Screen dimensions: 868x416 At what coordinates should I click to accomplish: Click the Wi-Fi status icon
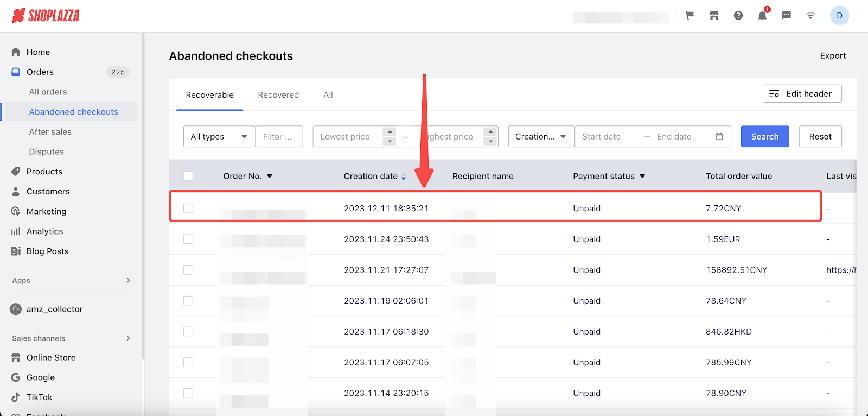810,16
